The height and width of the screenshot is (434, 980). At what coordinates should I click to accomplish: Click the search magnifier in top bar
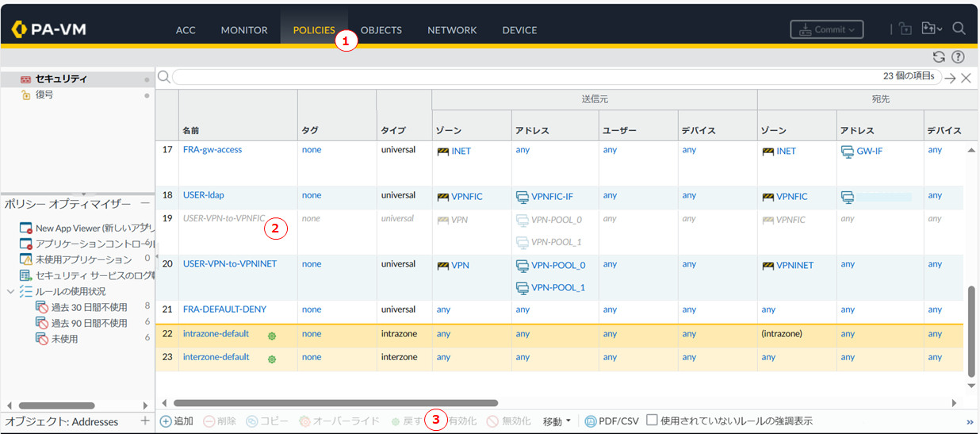[x=959, y=29]
